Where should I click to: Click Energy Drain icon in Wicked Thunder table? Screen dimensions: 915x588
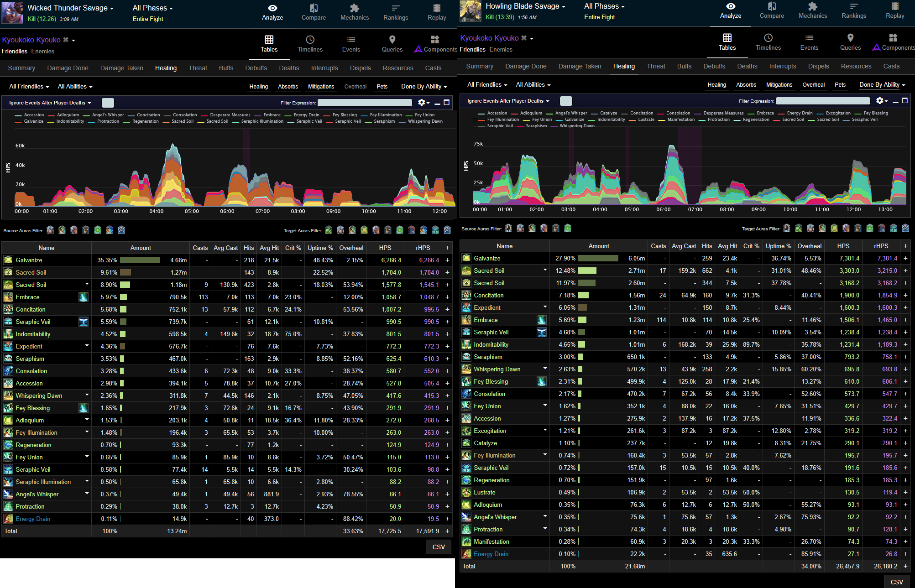tap(8, 519)
